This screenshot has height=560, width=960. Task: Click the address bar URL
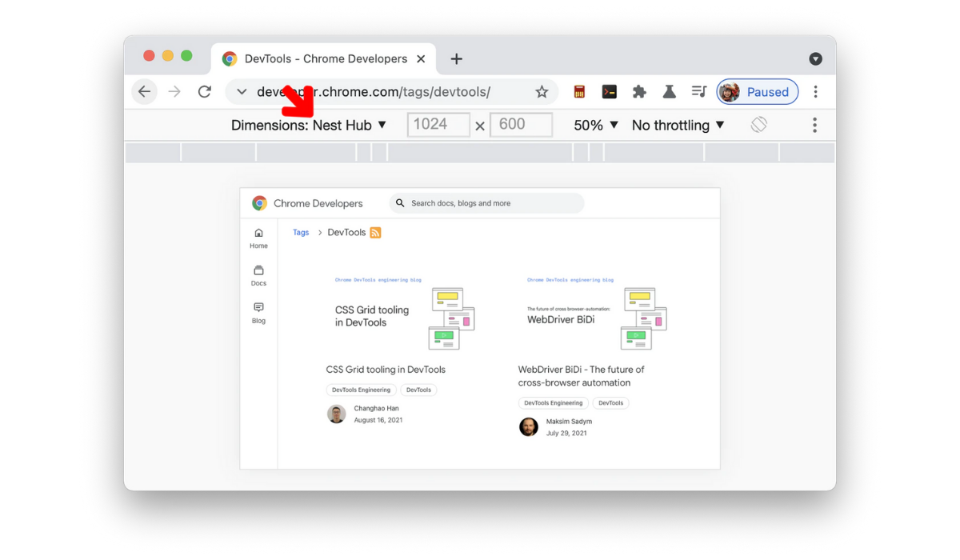pyautogui.click(x=374, y=92)
